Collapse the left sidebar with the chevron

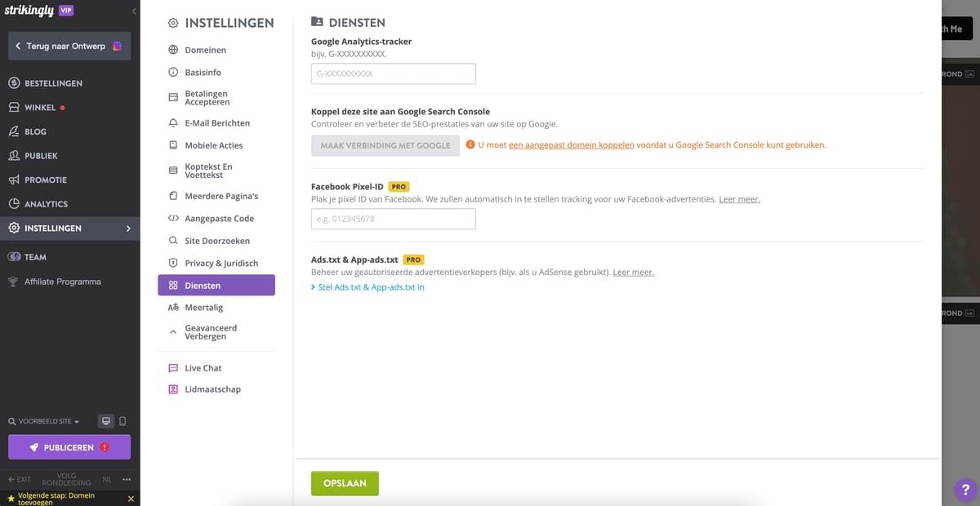133,10
